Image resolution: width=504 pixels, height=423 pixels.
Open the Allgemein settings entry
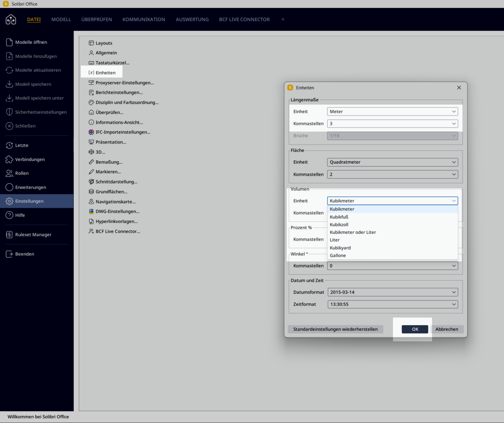[103, 53]
